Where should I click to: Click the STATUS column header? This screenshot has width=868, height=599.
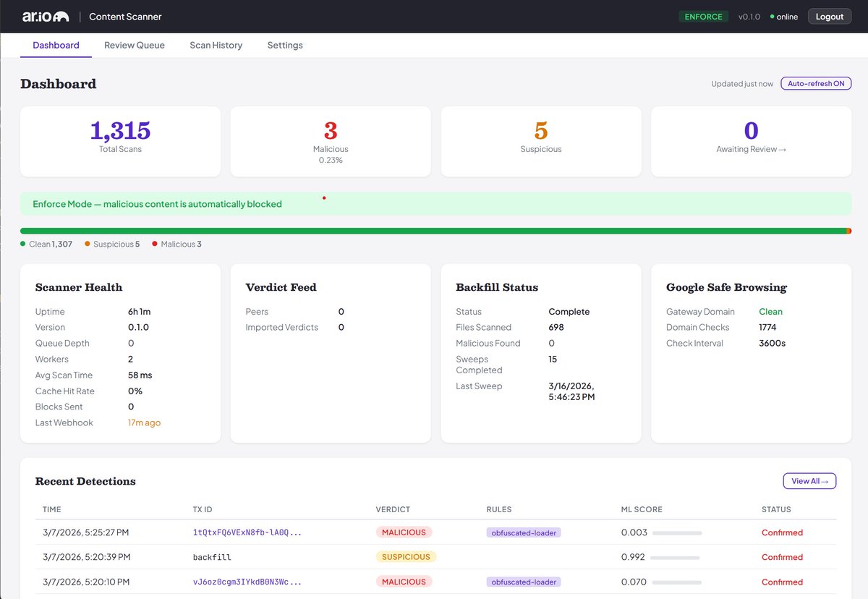pyautogui.click(x=776, y=509)
